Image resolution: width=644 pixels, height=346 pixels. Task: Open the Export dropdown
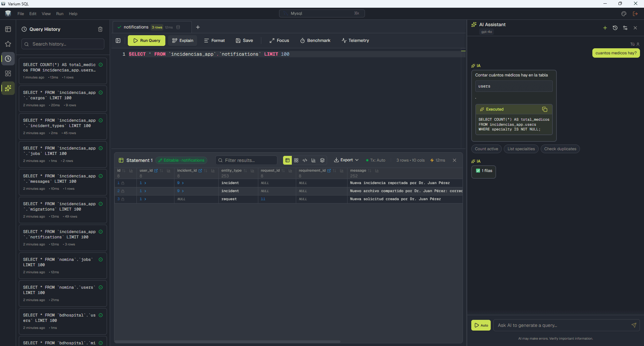(x=346, y=160)
